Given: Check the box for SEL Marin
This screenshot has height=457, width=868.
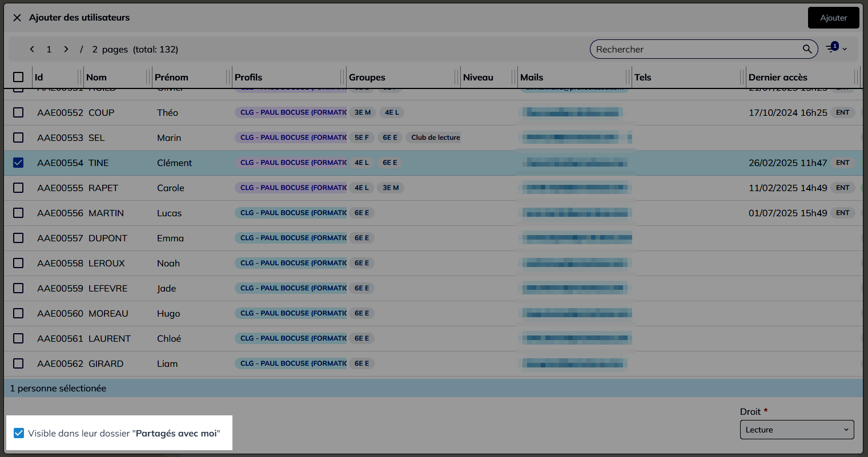Looking at the screenshot, I should [18, 137].
